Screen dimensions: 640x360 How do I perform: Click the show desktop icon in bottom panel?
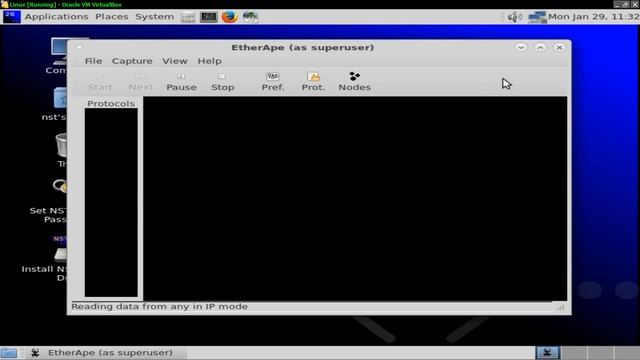(9, 353)
